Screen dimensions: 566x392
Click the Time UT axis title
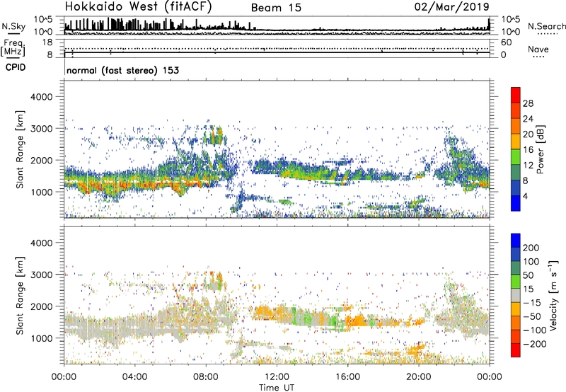coord(277,388)
